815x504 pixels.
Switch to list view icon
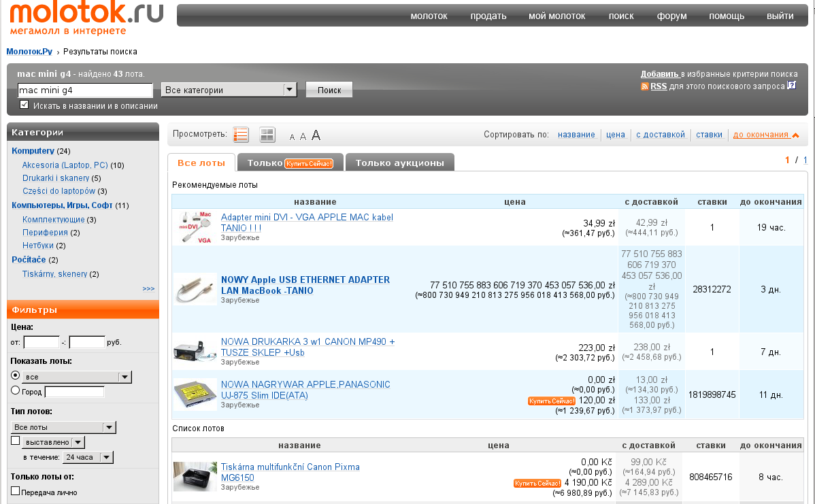coord(242,135)
